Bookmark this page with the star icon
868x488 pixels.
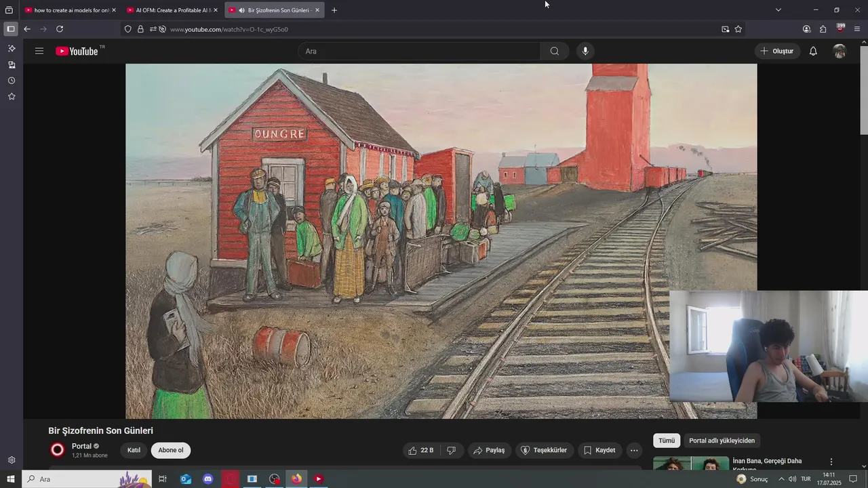(738, 29)
